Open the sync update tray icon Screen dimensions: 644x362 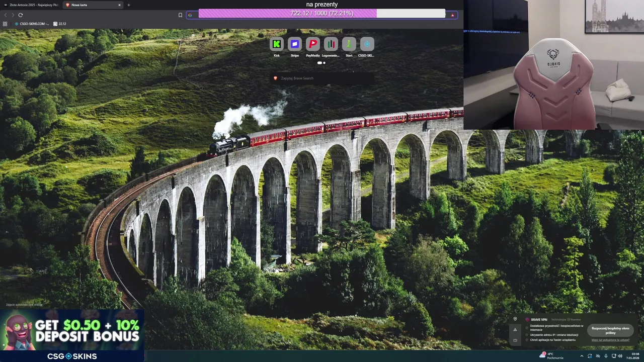coord(590,356)
